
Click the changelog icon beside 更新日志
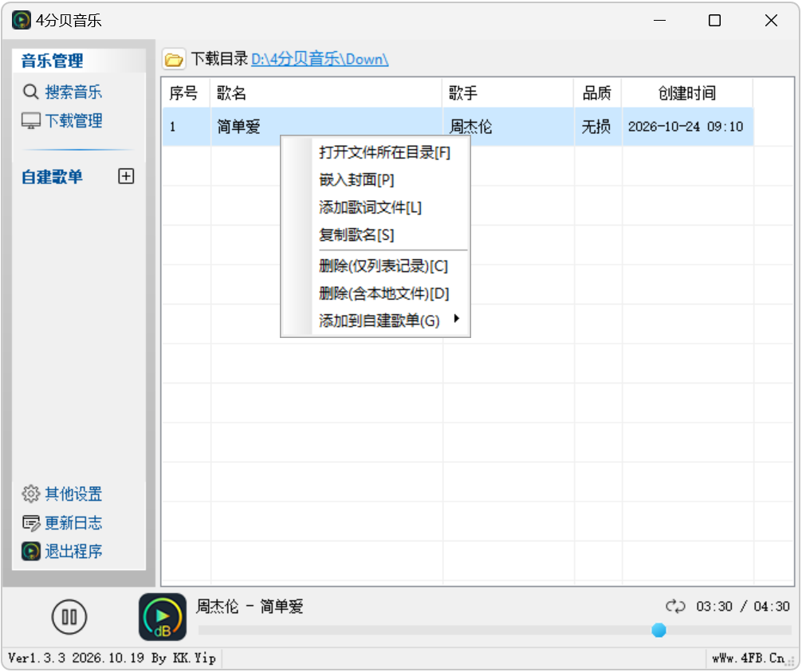(30, 523)
